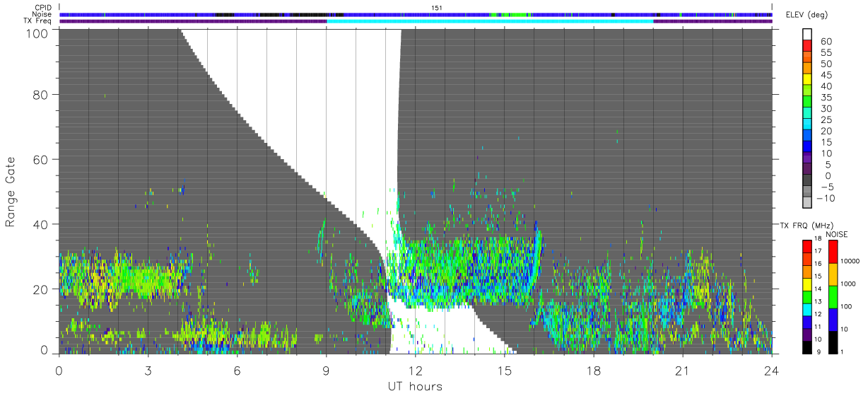The width and height of the screenshot is (868, 401).
Task: Click the "24" tick on the UT hours axis
Action: tap(771, 371)
